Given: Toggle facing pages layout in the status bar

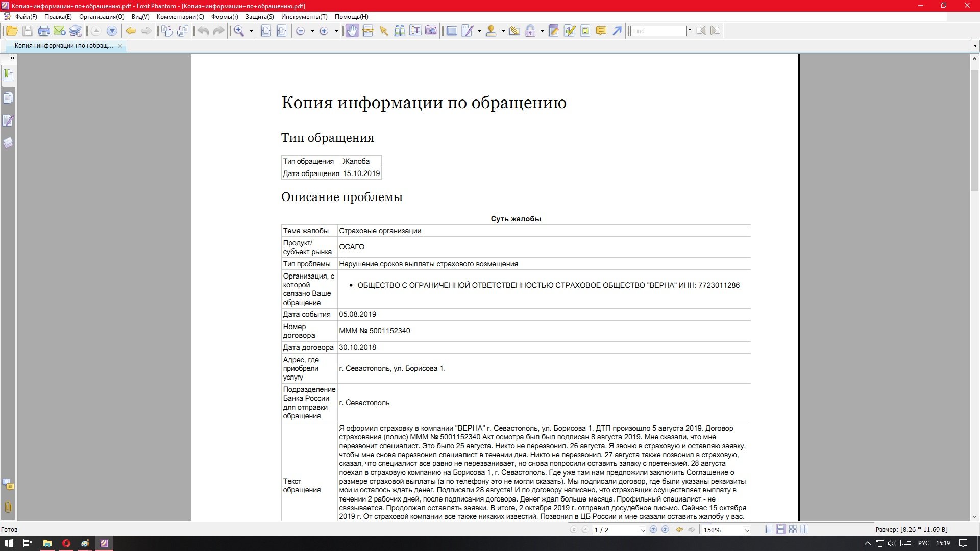Looking at the screenshot, I should click(805, 530).
